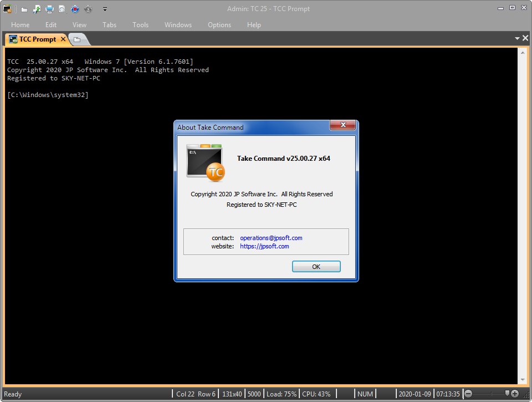Click the 'Col 22 Row 6' status entry
This screenshot has height=402, width=532.
(196, 394)
